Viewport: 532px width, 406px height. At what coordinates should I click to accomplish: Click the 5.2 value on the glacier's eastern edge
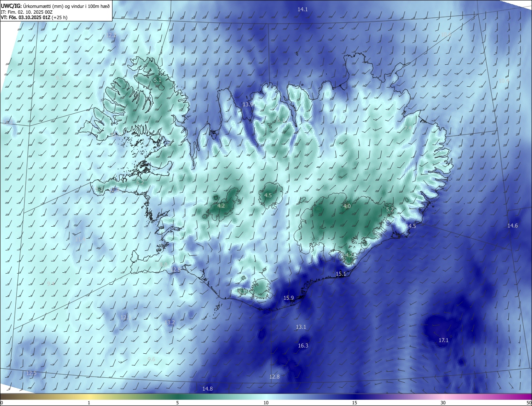click(x=390, y=210)
